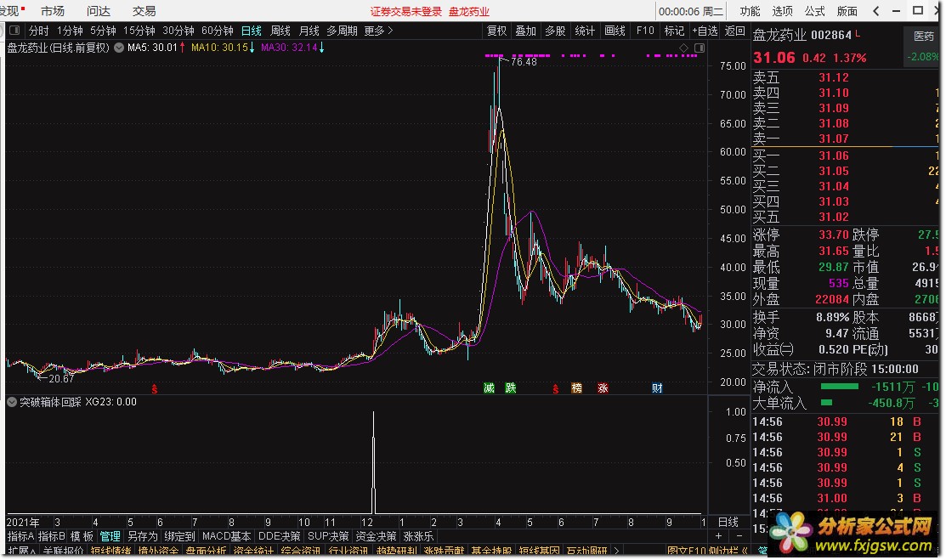The height and width of the screenshot is (560, 946).
Task: Click the green 减 event marker
Action: [490, 388]
